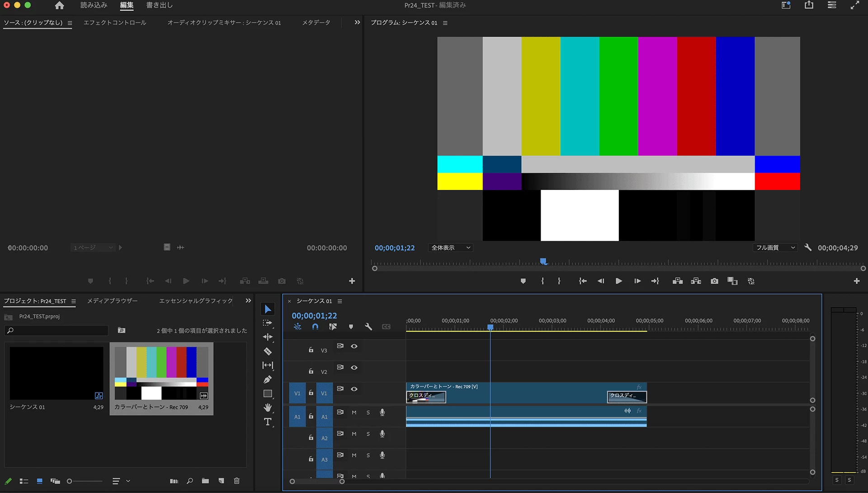The width and height of the screenshot is (868, 493).
Task: Select the Pen tool
Action: [x=268, y=379]
